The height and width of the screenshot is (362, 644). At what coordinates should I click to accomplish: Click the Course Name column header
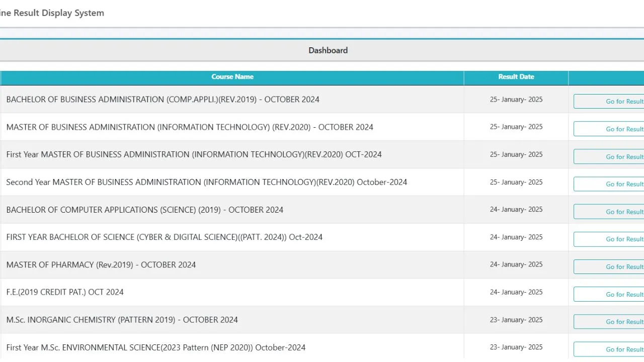coord(232,77)
